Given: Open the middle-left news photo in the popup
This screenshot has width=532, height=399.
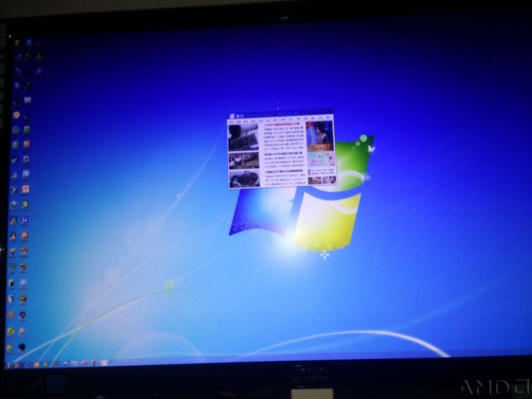Looking at the screenshot, I should [244, 161].
